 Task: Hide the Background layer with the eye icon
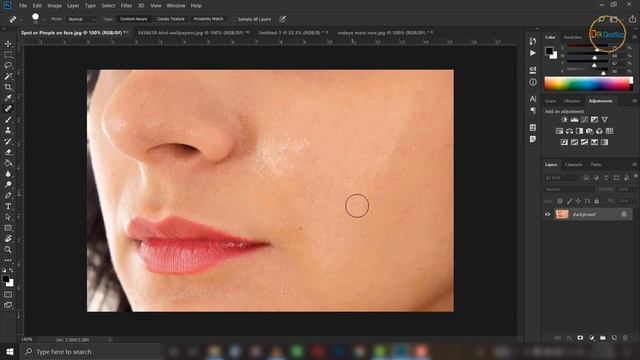tap(547, 214)
